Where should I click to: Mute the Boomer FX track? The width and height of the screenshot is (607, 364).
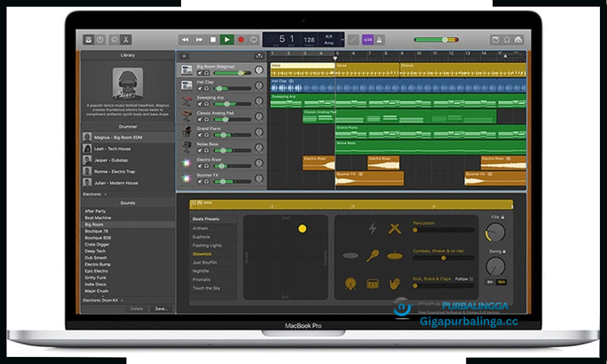(200, 181)
